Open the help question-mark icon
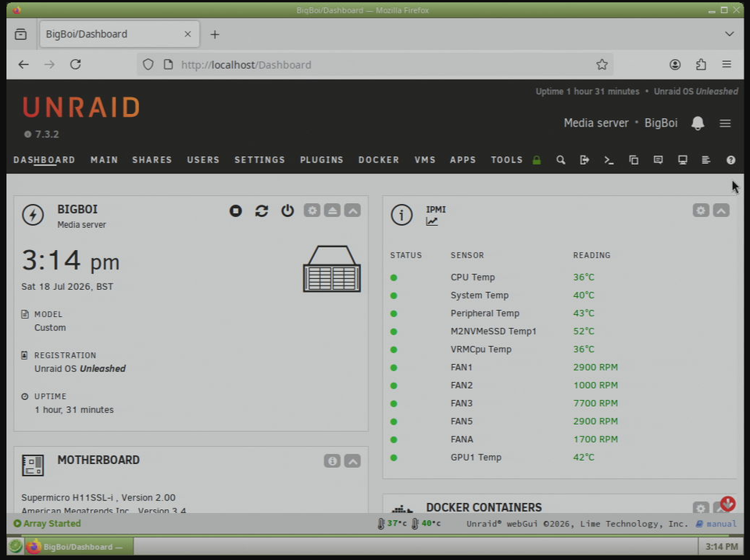This screenshot has width=750, height=560. pos(731,160)
